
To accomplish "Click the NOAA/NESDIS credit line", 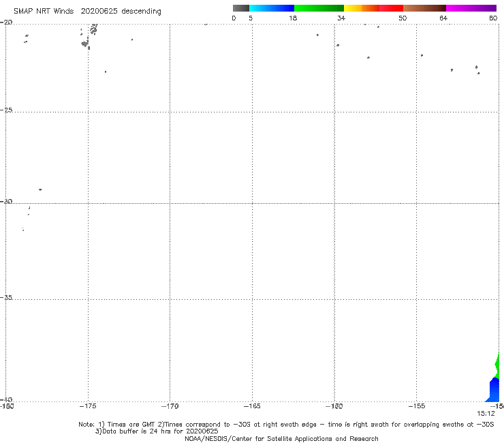I will 281,438.
